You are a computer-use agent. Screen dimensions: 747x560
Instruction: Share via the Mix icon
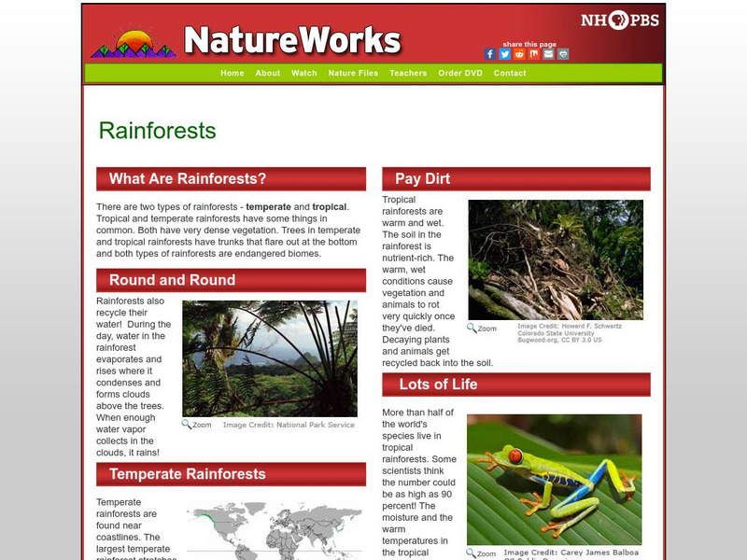point(534,54)
